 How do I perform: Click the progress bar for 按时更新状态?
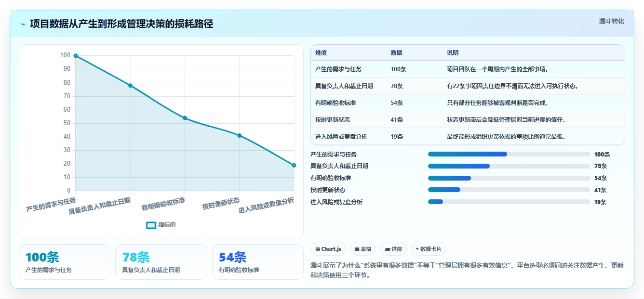509,190
